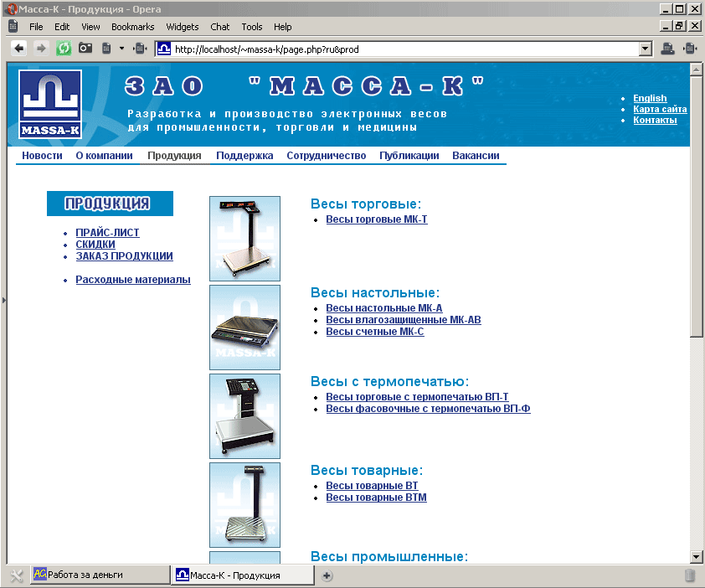
Task: Reload the page with the green refresh icon
Action: (x=64, y=49)
